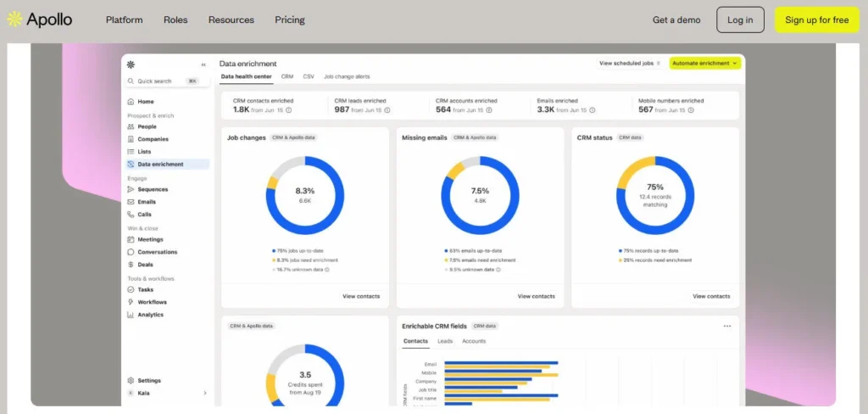Click the Calls phone icon
Viewport: 868px width, 414px height.
click(131, 215)
